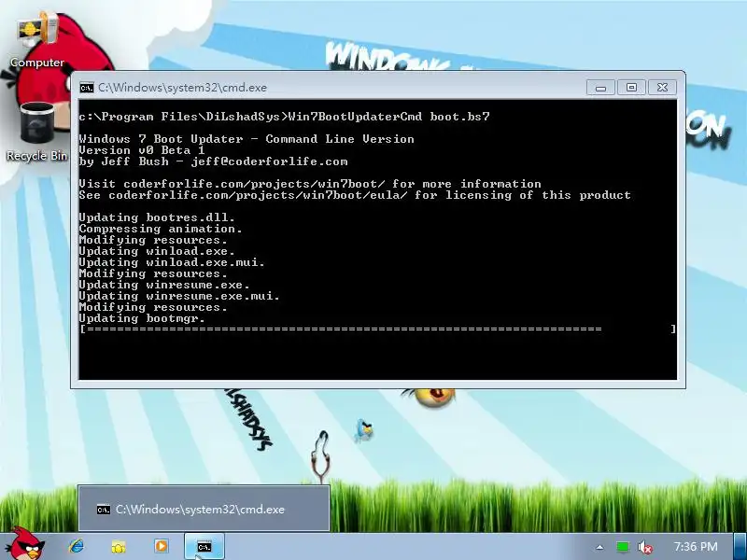The height and width of the screenshot is (560, 747).
Task: Click the 'Compressing animation.' line
Action: tap(161, 229)
